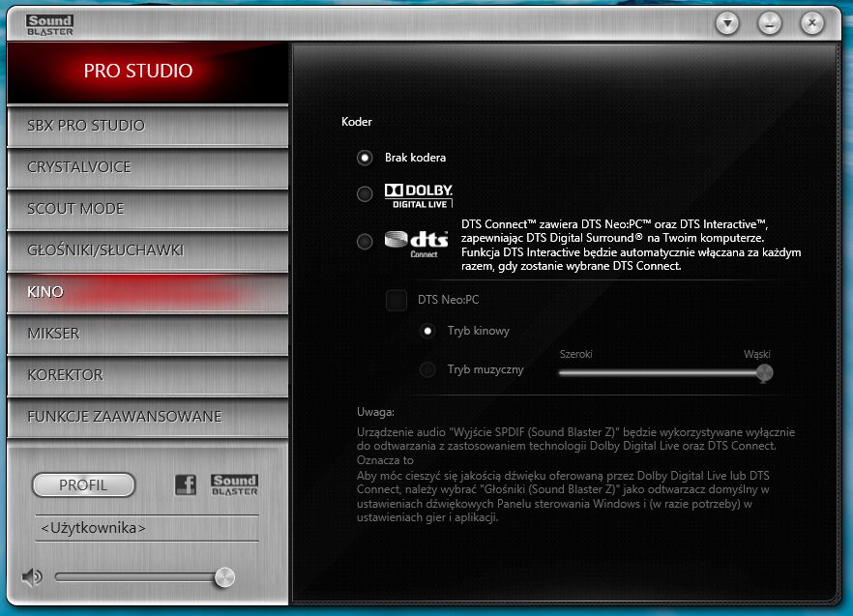Open GŁOŚNIKI/SŁUCHAWKI settings
This screenshot has height=616, width=853.
pyautogui.click(x=147, y=250)
